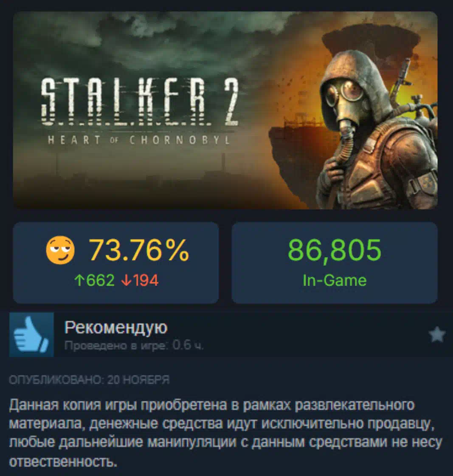The height and width of the screenshot is (476, 453).
Task: Click the smirking emoji next to 73.76%
Action: 60,250
